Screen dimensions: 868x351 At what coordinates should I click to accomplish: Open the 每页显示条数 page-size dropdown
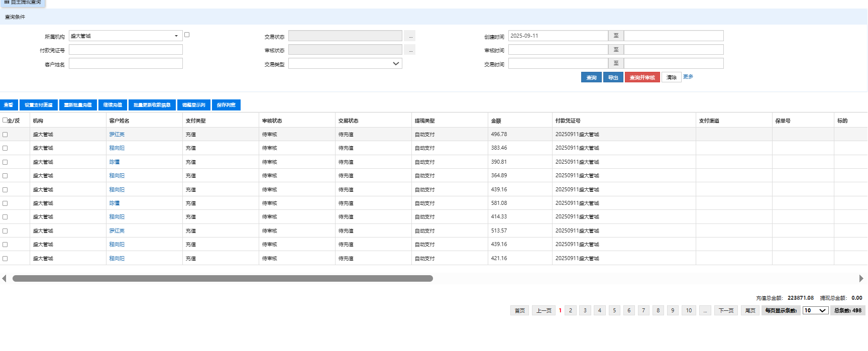coord(815,311)
